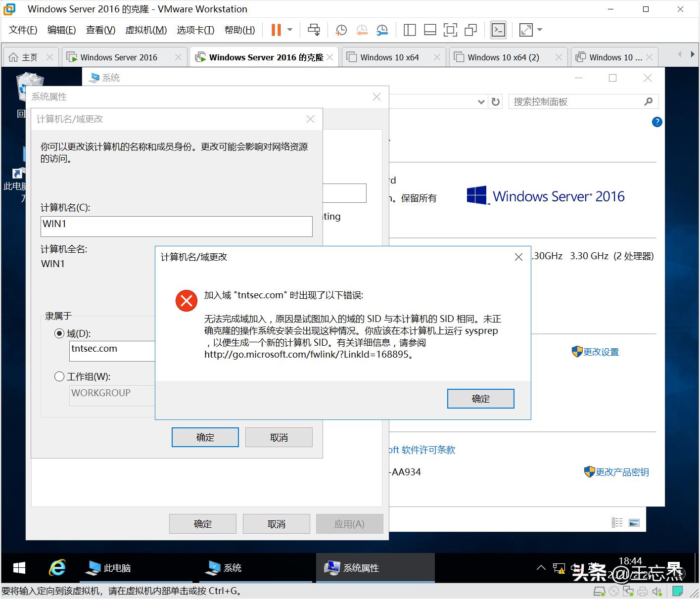This screenshot has height=599, width=700.
Task: Show the console view icon
Action: pos(498,30)
